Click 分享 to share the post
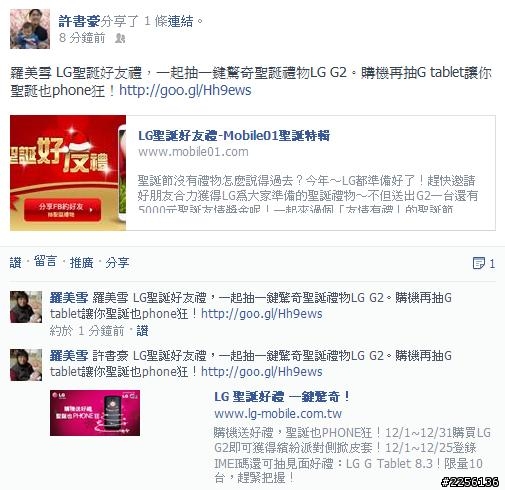This screenshot has height=490, width=505. 117,263
